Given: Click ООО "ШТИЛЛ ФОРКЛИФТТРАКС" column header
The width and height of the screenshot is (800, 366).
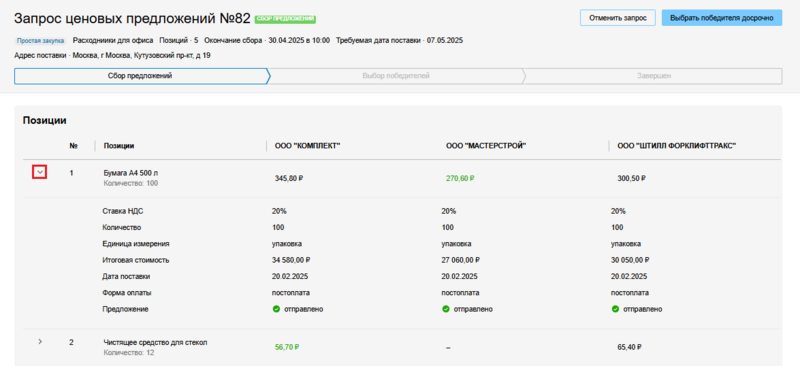Looking at the screenshot, I should click(676, 146).
